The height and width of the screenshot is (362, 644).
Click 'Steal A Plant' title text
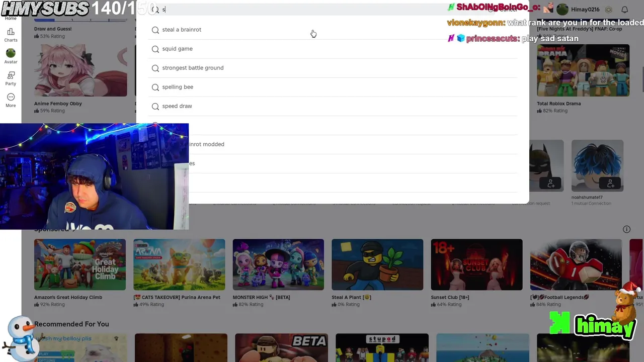351,297
